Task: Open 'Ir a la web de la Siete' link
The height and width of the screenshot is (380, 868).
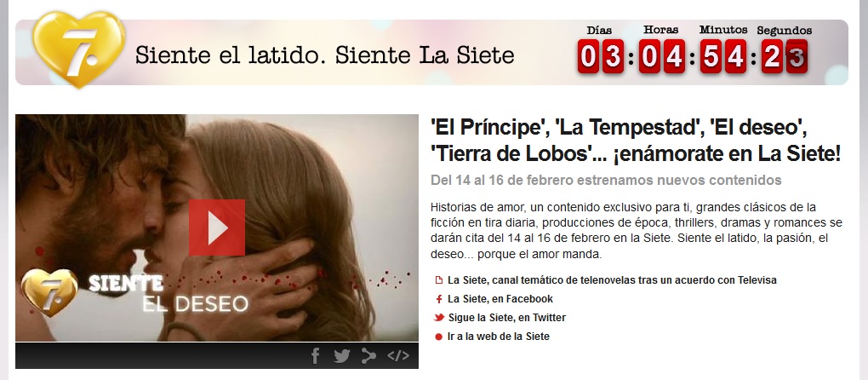Action: coord(498,337)
